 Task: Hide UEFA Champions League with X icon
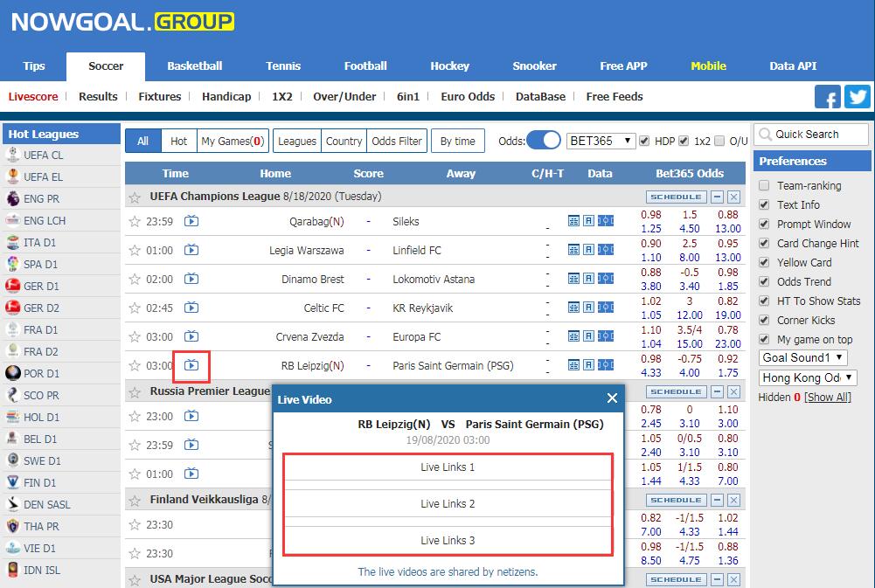734,197
